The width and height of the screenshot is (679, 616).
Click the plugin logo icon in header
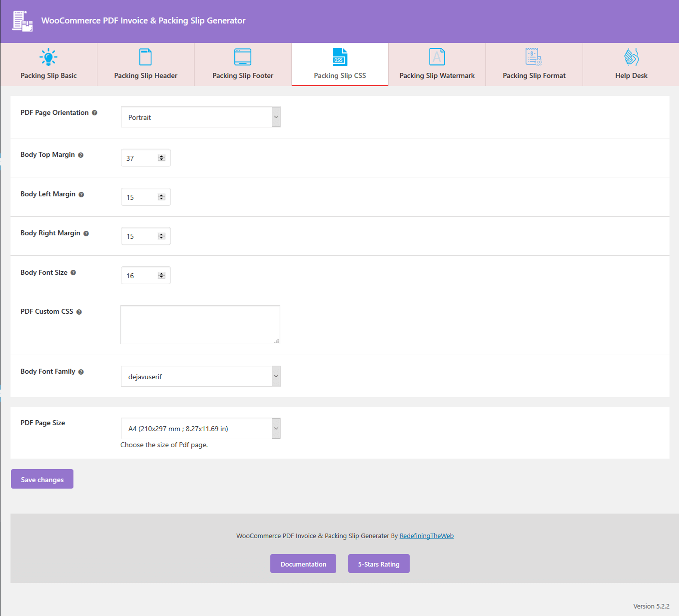(22, 21)
